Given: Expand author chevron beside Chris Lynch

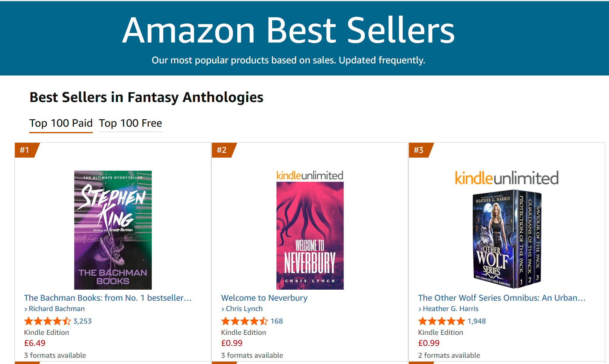Looking at the screenshot, I should point(223,309).
